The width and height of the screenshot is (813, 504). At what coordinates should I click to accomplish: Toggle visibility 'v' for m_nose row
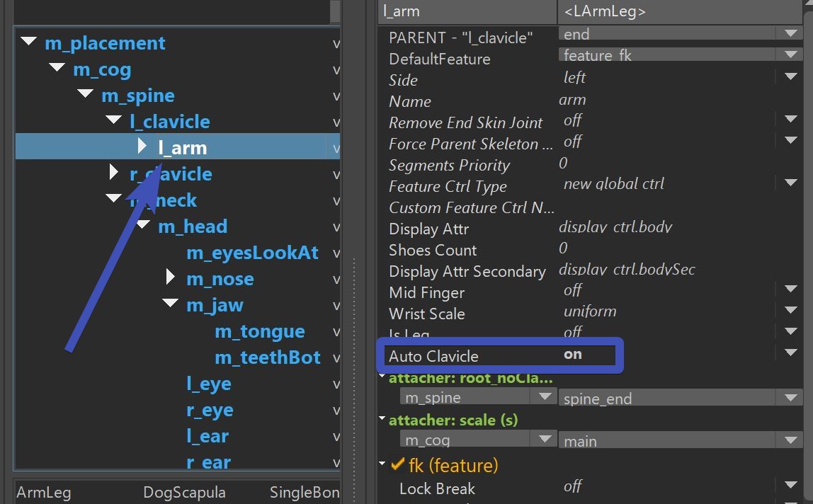(x=336, y=280)
